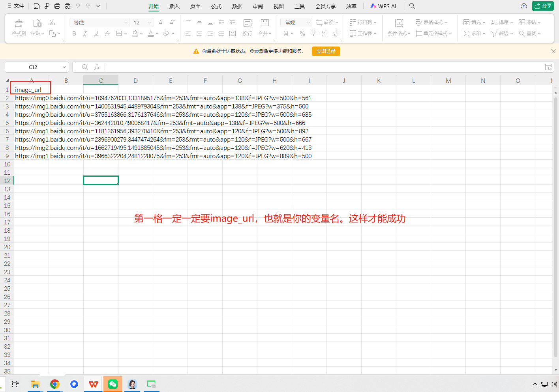Image resolution: width=559 pixels, height=392 pixels.
Task: Toggle Bold formatting
Action: (74, 34)
